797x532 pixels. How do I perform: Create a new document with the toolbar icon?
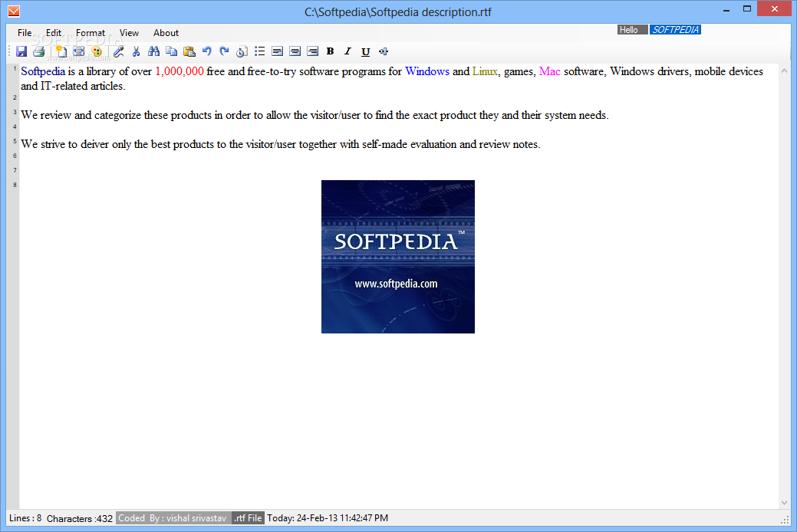pyautogui.click(x=61, y=51)
